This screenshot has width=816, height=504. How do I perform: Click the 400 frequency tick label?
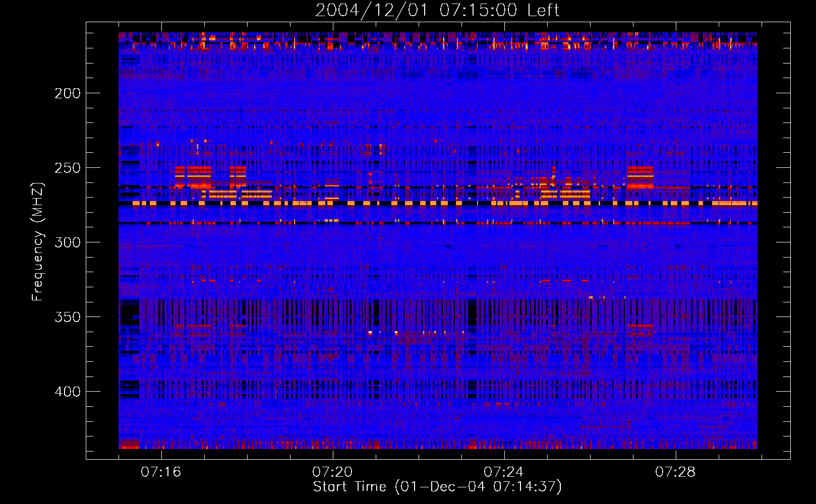click(x=68, y=392)
